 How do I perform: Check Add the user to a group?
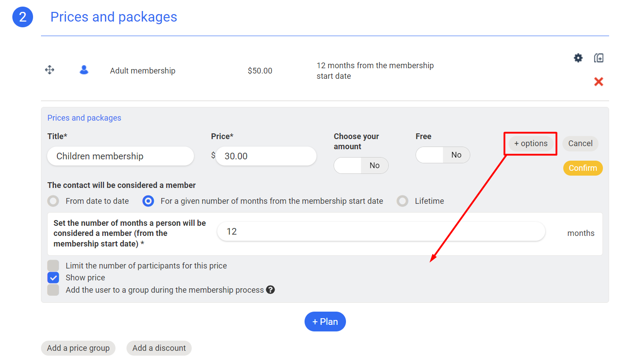coord(53,290)
